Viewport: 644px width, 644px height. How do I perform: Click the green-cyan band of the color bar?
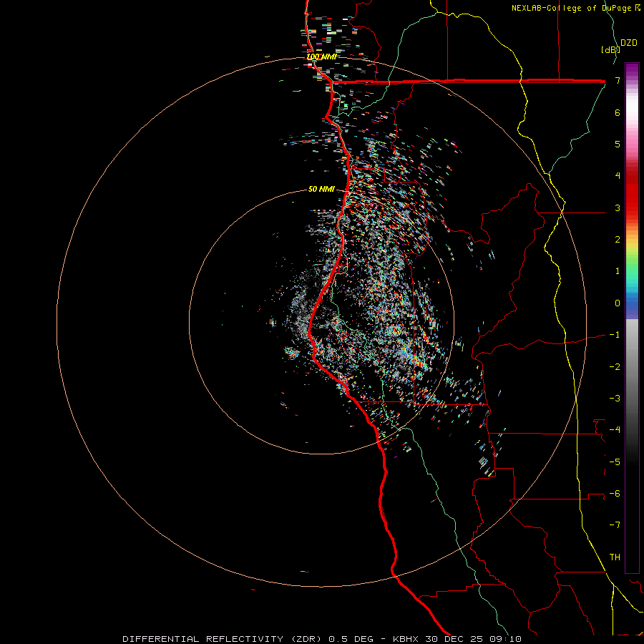coord(632,271)
